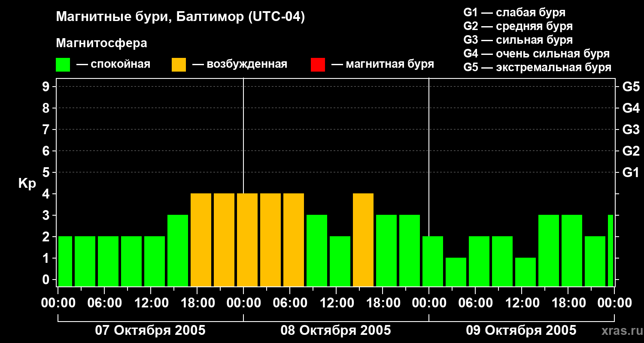
Task: Click the 18:00 time label of 07 October
Action: [x=197, y=303]
